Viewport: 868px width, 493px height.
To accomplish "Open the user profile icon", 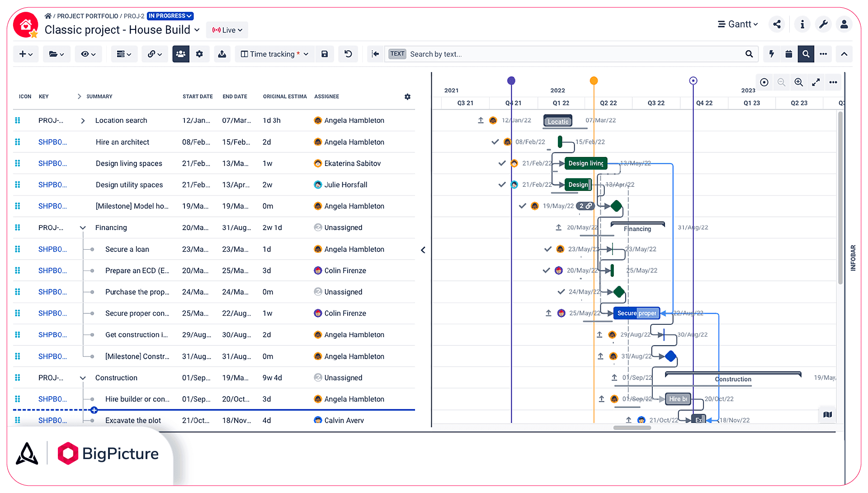I will [844, 24].
